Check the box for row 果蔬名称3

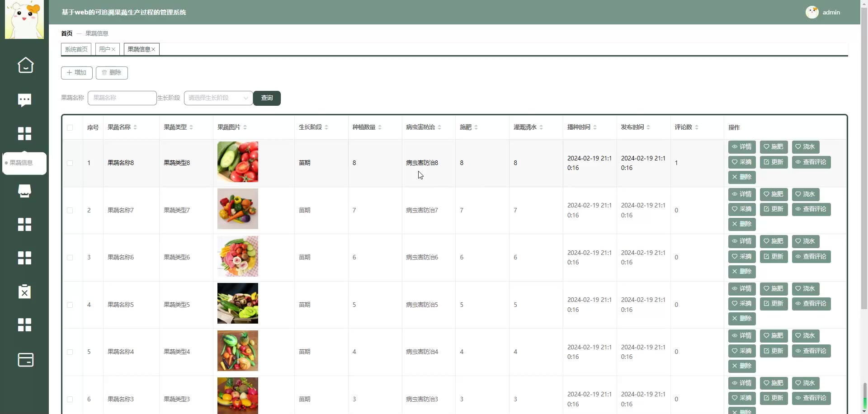[x=70, y=399]
